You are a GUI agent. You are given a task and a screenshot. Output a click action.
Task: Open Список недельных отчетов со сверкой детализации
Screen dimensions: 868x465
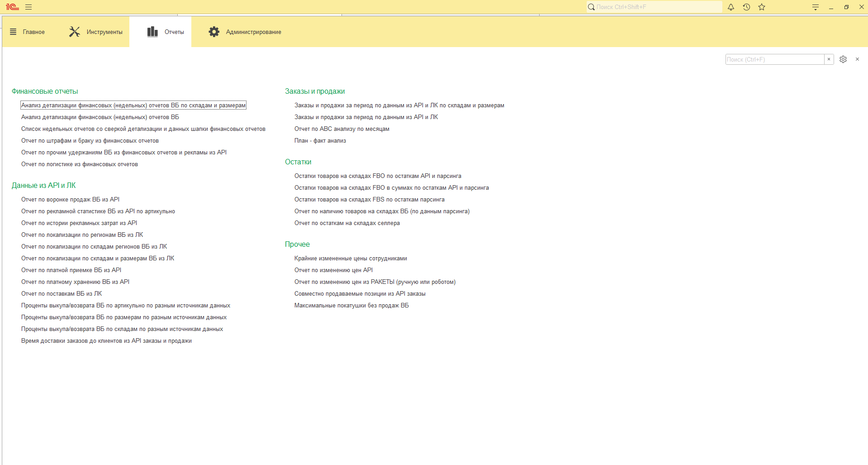(x=143, y=129)
